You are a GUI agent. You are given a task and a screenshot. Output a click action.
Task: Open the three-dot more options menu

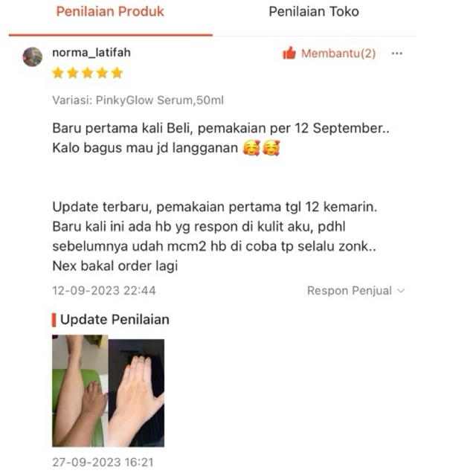[396, 54]
